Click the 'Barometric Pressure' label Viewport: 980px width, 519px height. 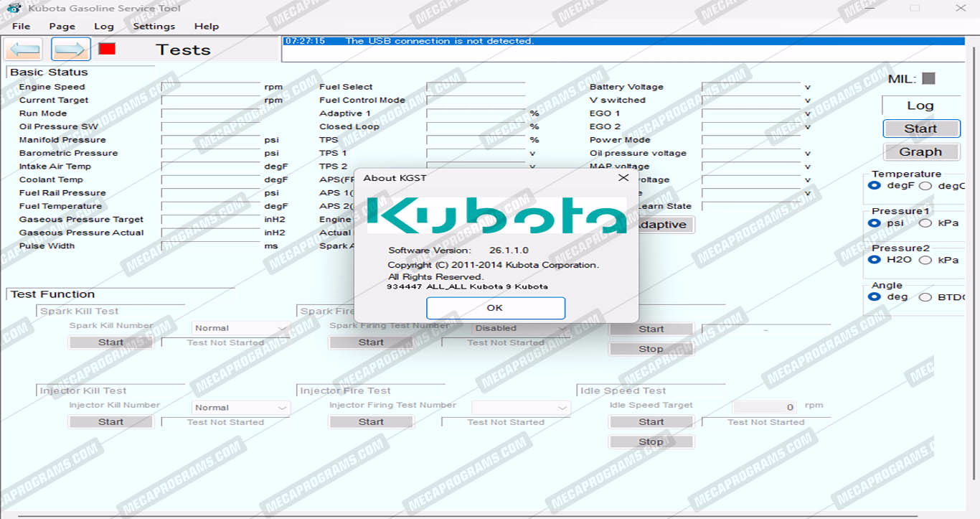[68, 153]
